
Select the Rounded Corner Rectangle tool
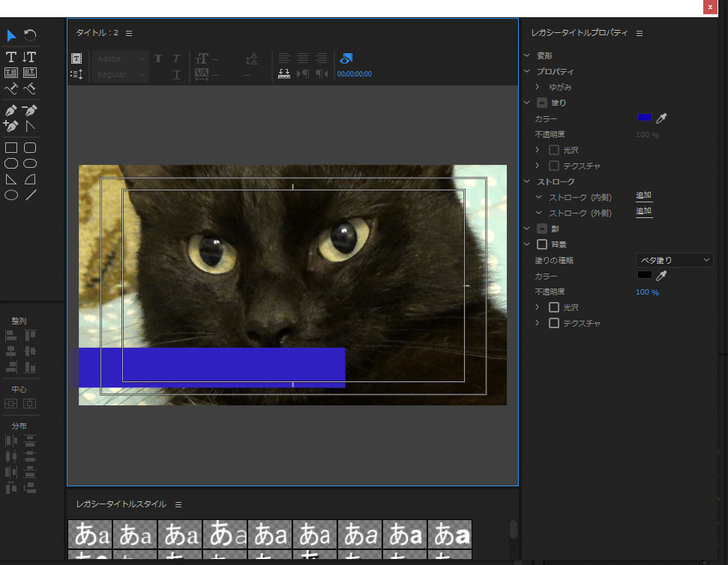tap(30, 148)
